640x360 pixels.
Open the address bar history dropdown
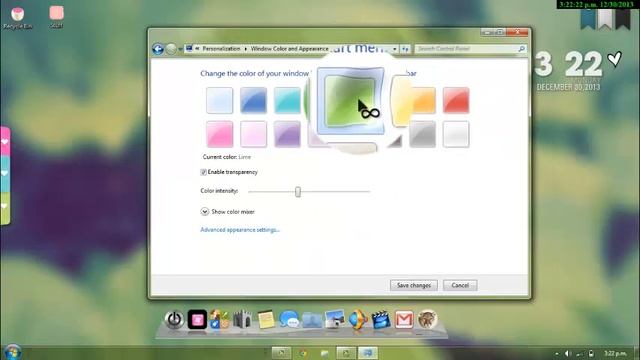[x=395, y=49]
